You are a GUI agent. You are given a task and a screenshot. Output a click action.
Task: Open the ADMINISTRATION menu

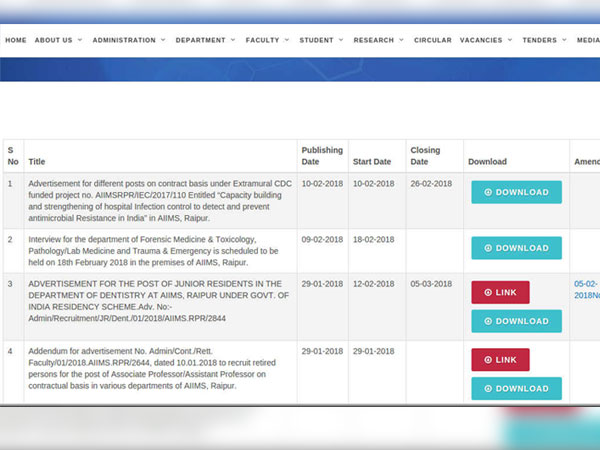tap(124, 40)
